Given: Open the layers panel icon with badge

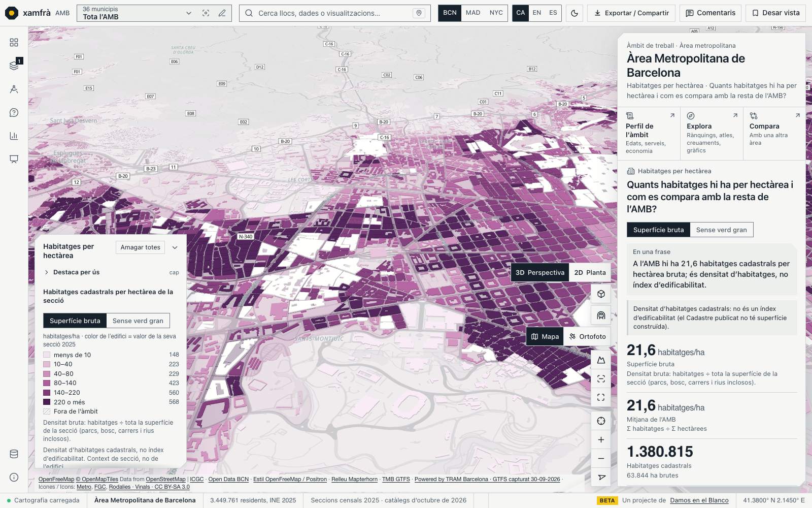Looking at the screenshot, I should [x=14, y=65].
